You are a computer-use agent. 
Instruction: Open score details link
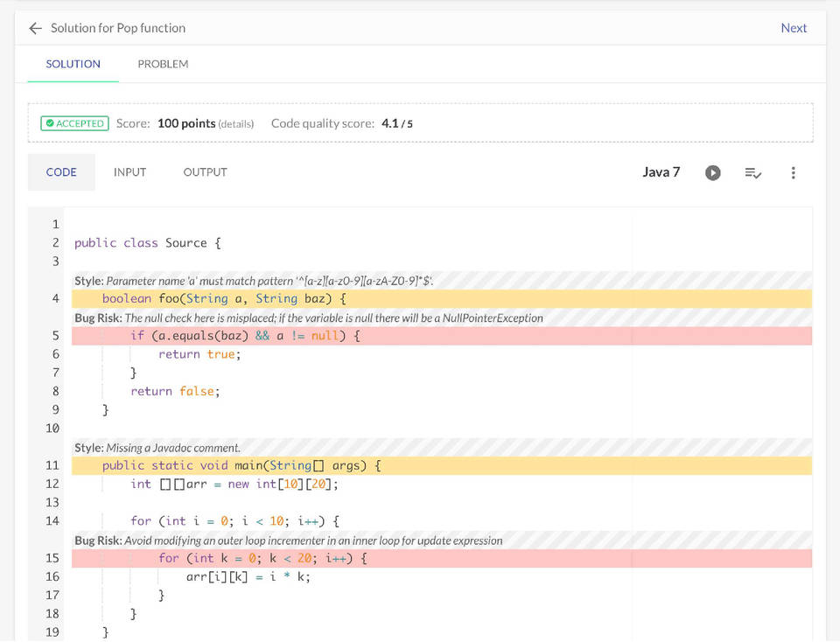coord(236,124)
